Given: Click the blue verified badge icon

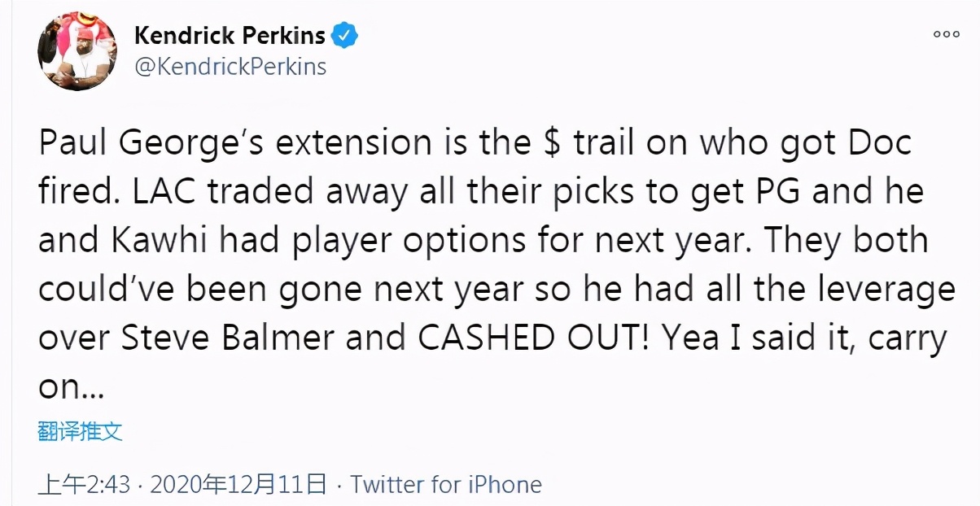Looking at the screenshot, I should pyautogui.click(x=344, y=35).
